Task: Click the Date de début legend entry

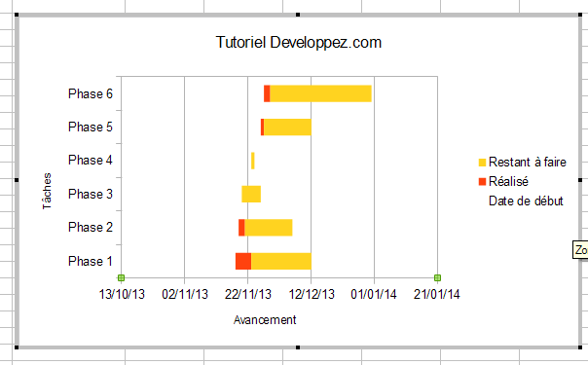Action: [526, 201]
